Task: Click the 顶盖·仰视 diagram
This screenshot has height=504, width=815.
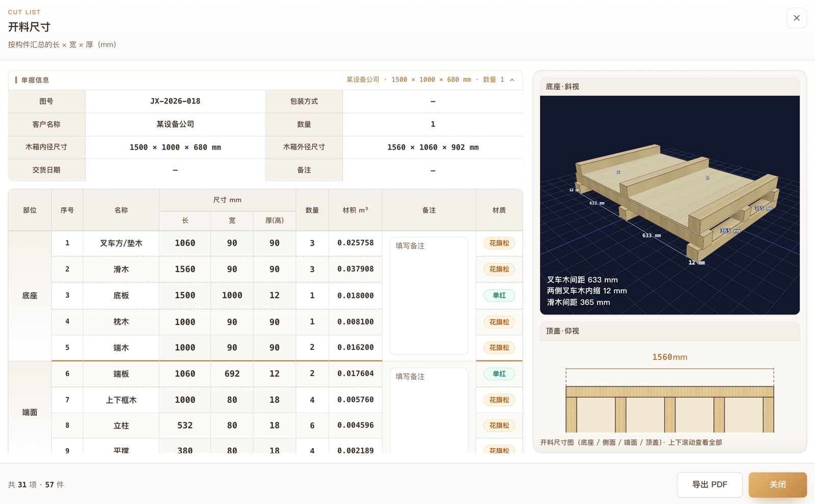Action: (669, 387)
